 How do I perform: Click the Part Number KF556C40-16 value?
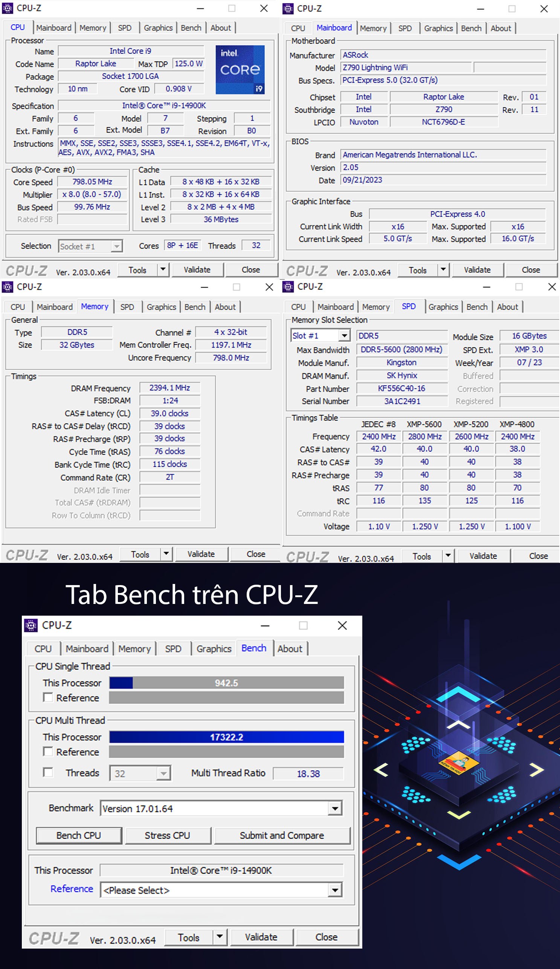402,388
